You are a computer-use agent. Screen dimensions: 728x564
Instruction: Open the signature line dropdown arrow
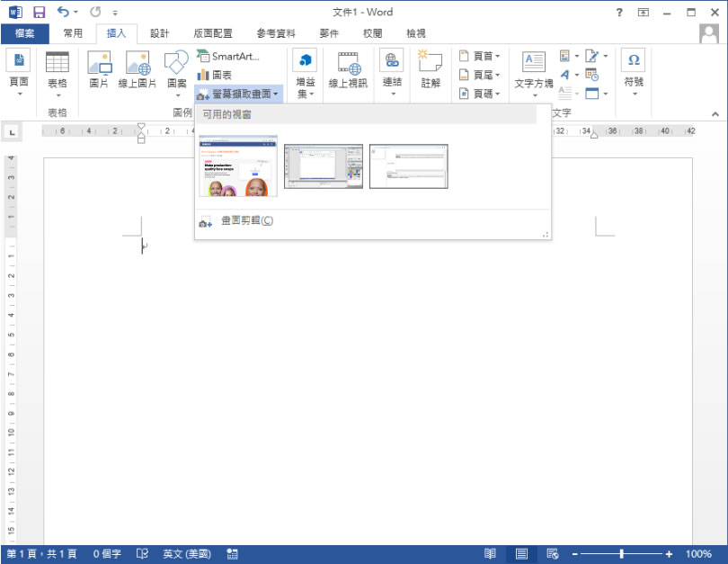point(606,56)
